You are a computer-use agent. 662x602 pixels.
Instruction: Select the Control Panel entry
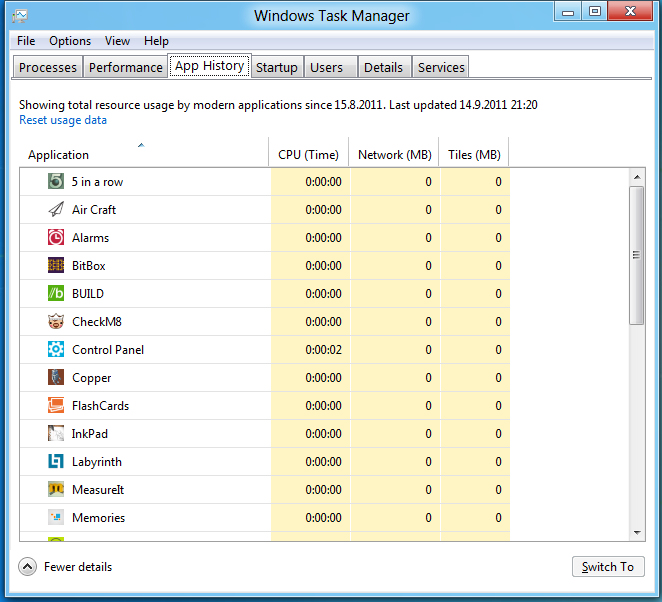click(265, 350)
